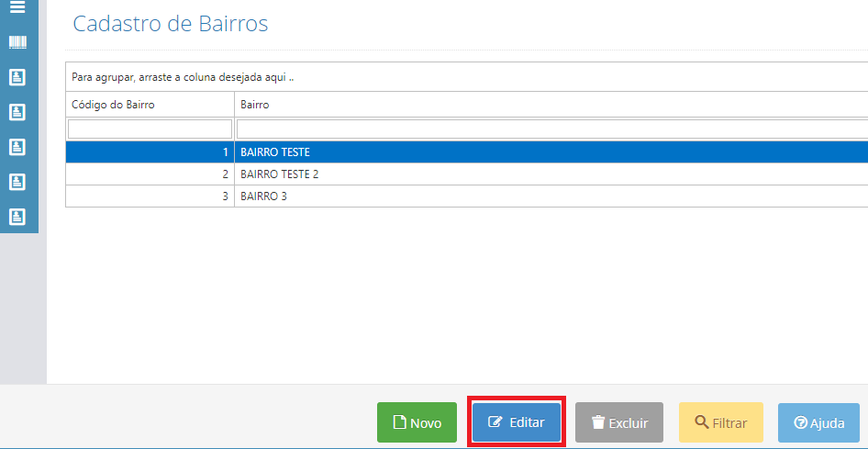Viewport: 868px width, 449px height.
Task: Focus the filter field under the Bairro column
Action: coord(552,129)
